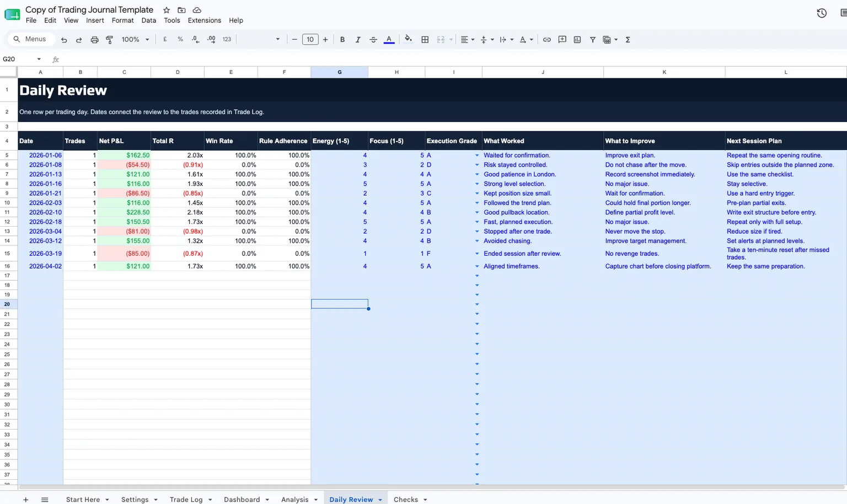Decrease decimal places
847x504 pixels.
(x=195, y=40)
